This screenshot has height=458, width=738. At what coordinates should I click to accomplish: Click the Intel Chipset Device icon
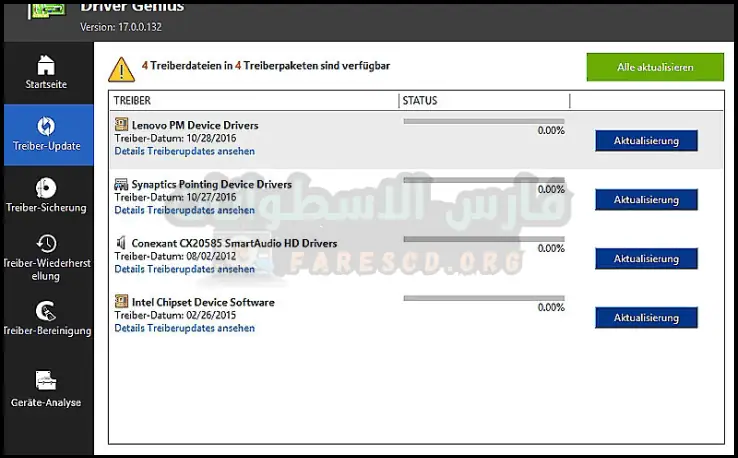(121, 301)
